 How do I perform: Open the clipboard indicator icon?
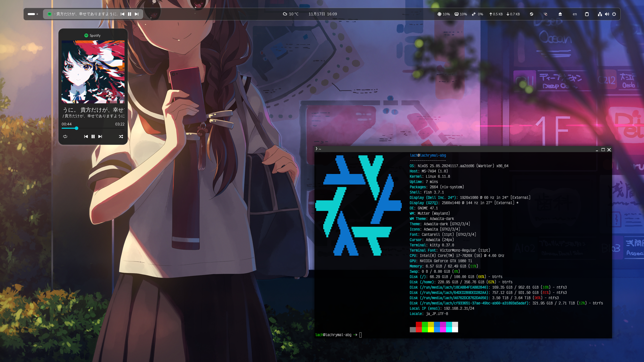pyautogui.click(x=587, y=14)
